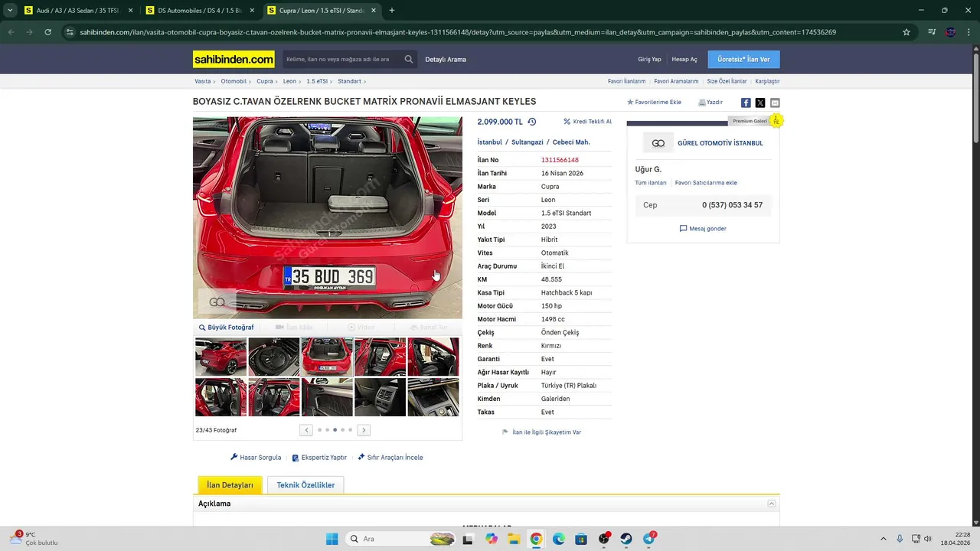Show hidden system tray icons
Viewport: 980px width, 551px height.
[883, 539]
